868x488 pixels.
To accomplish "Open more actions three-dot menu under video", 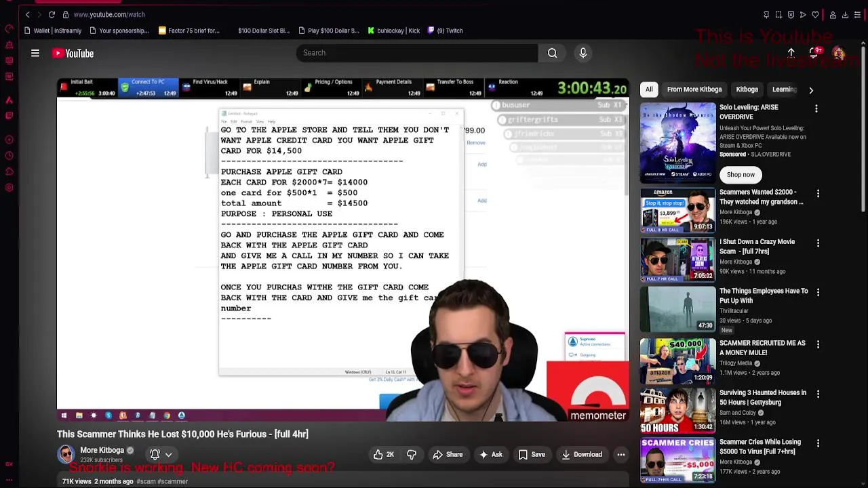I will point(620,455).
